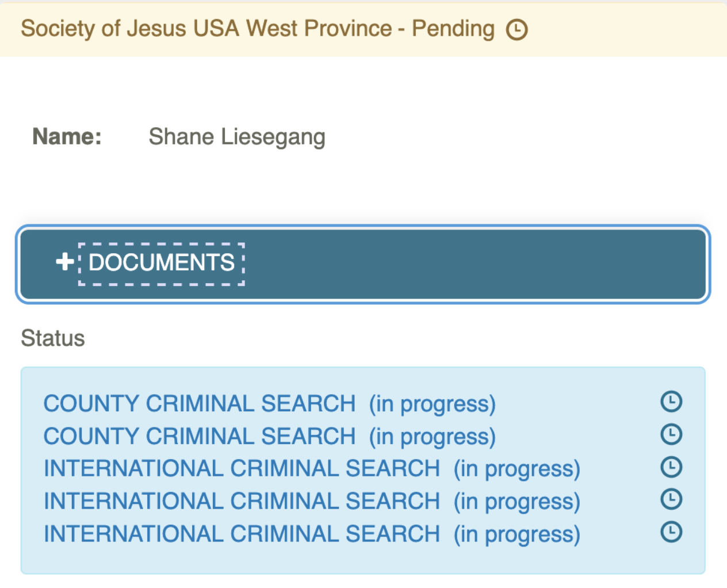Open the first INTERNATIONAL CRIMINAL SEARCH link
727x588 pixels.
pos(242,468)
